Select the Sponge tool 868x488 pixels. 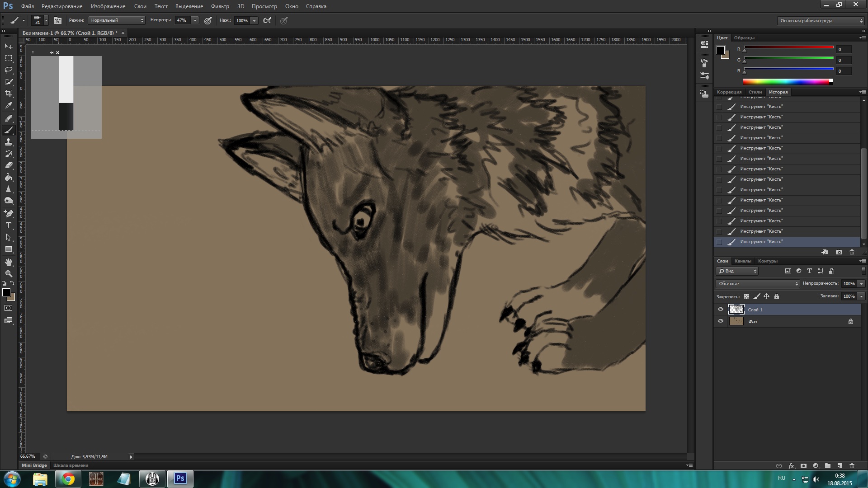click(8, 201)
